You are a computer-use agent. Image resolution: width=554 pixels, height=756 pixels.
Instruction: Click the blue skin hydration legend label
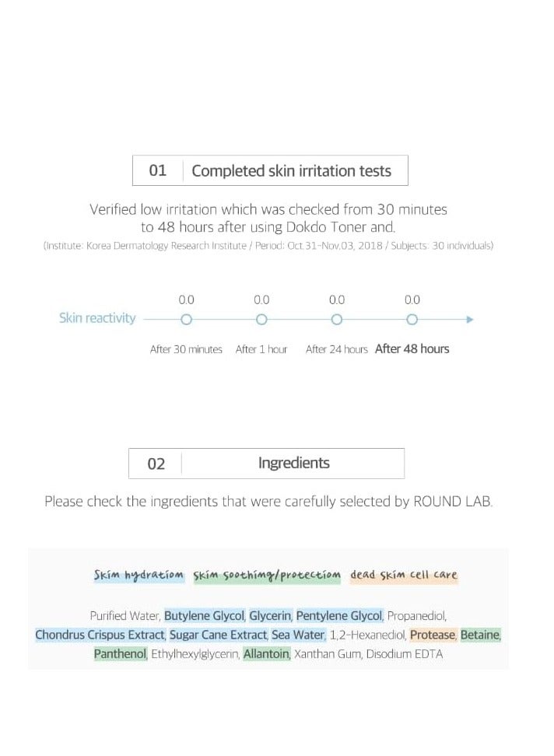click(138, 576)
